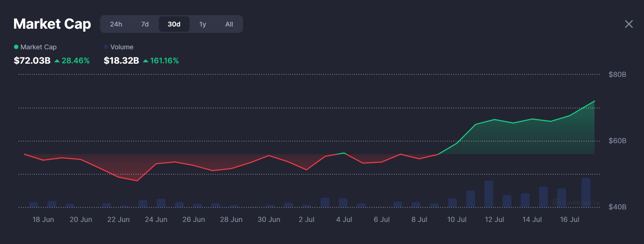Click the $72.03B market cap value
This screenshot has width=644, height=244.
coord(32,61)
